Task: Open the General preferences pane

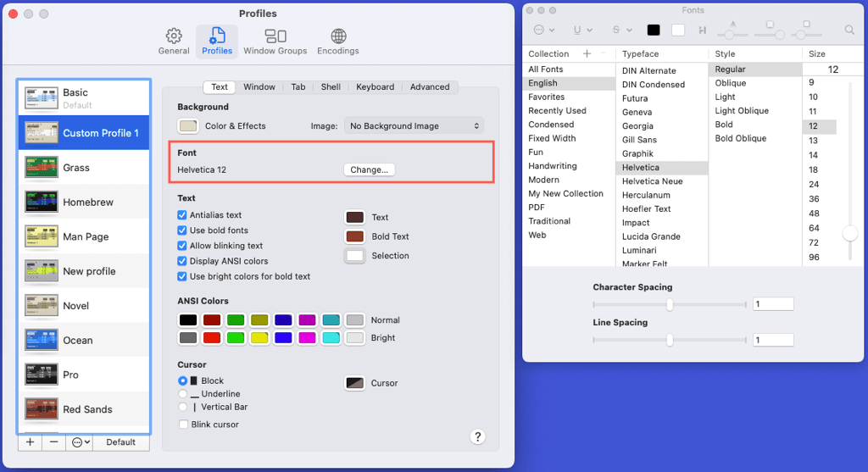Action: tap(174, 42)
